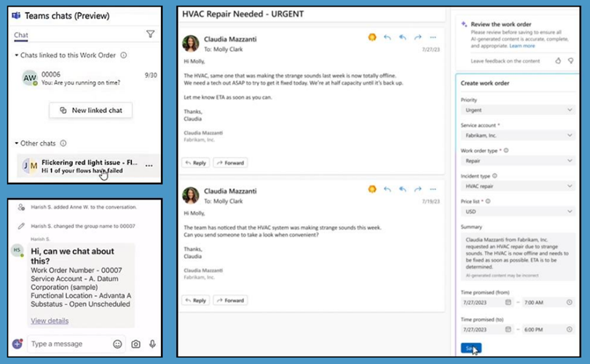Click info icon beside Price list
The image size is (590, 364).
point(488,201)
